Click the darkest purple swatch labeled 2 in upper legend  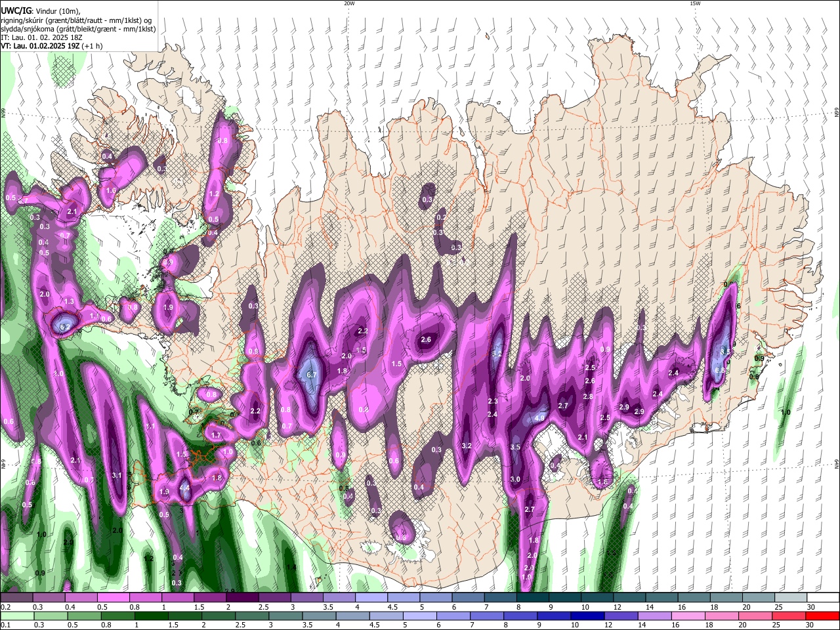point(242,597)
